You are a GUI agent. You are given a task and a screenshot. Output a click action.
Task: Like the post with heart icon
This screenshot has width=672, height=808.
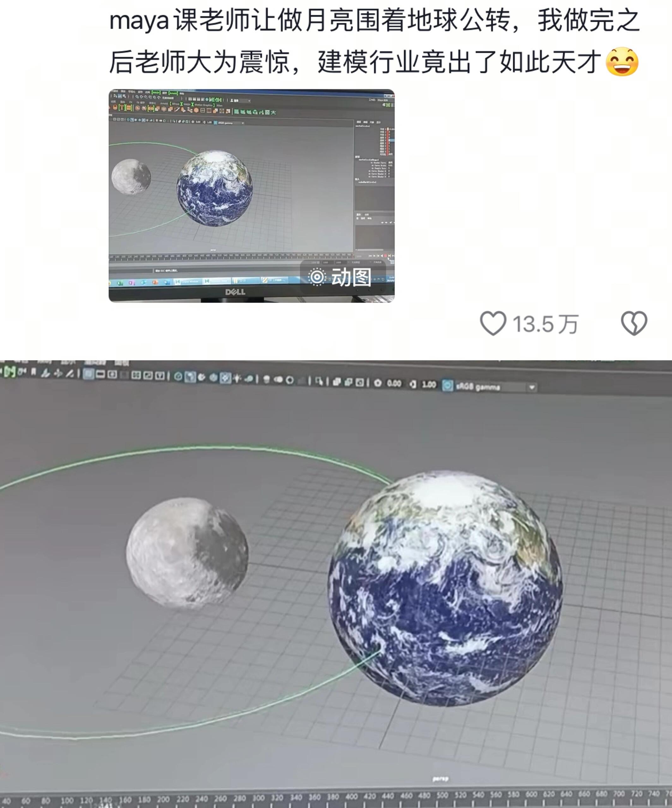click(493, 323)
